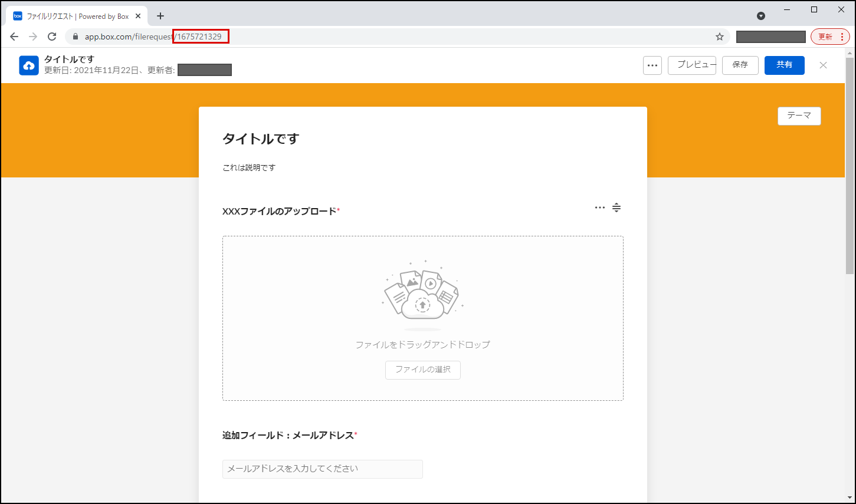
Task: Maximize the Chrome window
Action: click(814, 9)
